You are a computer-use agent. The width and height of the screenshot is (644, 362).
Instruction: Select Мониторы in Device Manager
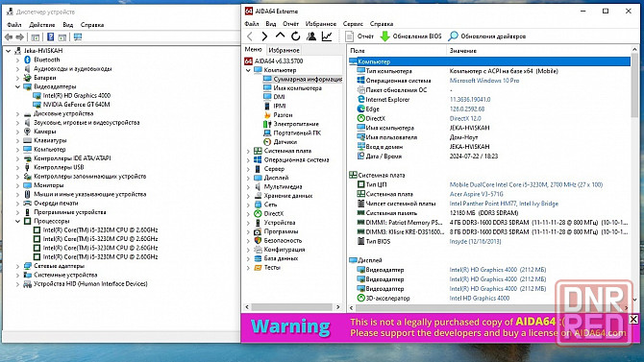(x=48, y=185)
